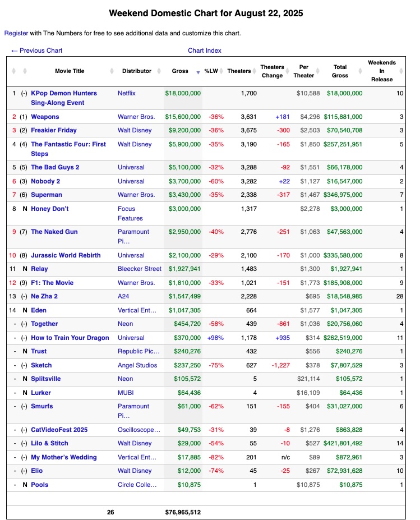
Task: Open the Relay movie link
Action: [x=39, y=269]
